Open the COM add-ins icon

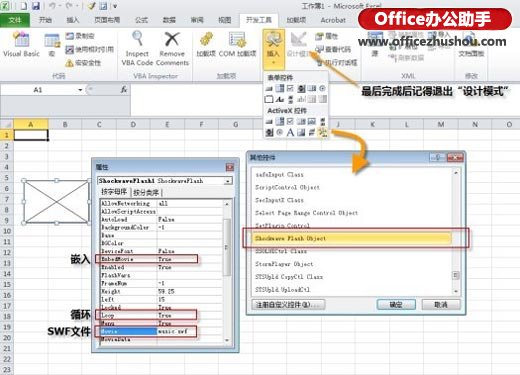[237, 44]
